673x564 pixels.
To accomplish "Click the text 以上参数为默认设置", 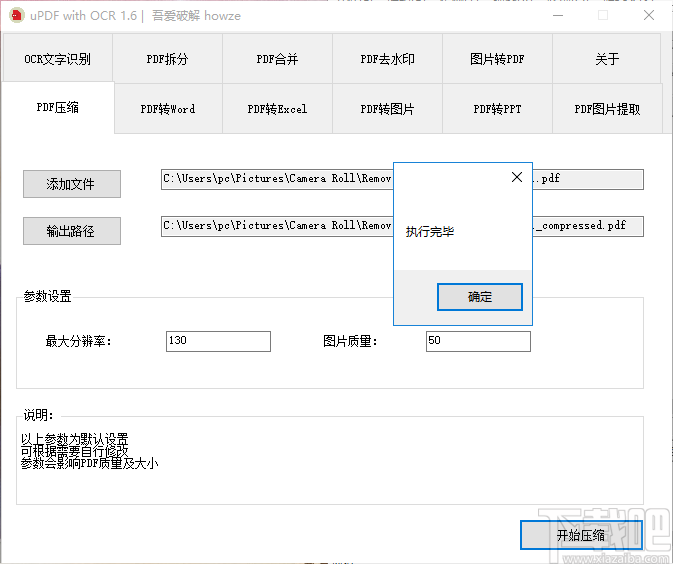I will (74, 439).
